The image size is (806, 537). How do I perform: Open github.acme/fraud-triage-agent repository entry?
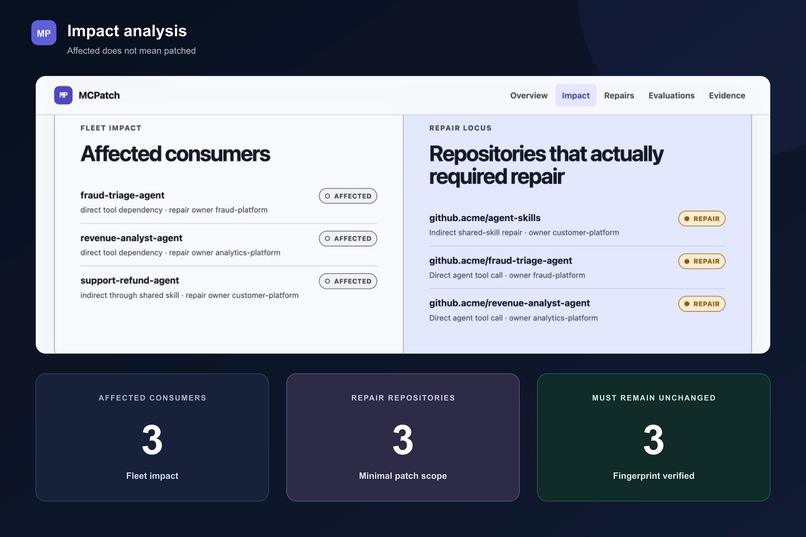tap(577, 267)
